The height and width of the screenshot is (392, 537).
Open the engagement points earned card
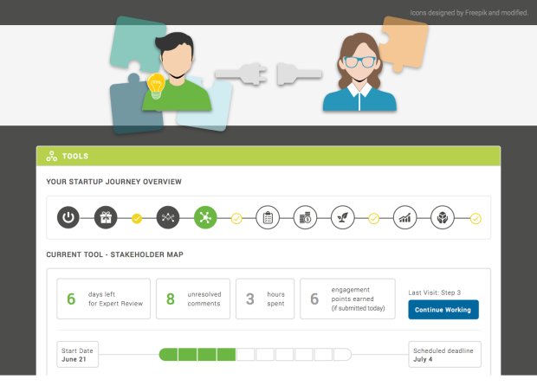click(x=347, y=299)
